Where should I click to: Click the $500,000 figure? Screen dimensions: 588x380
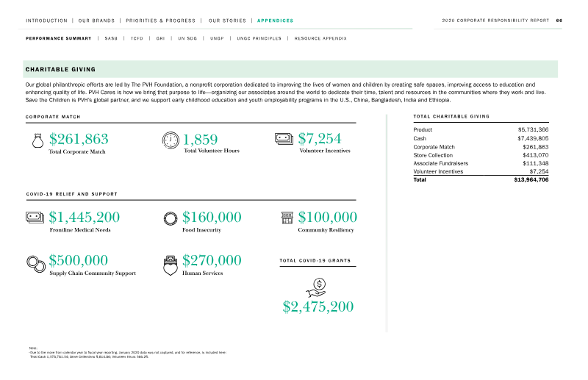coord(79,260)
